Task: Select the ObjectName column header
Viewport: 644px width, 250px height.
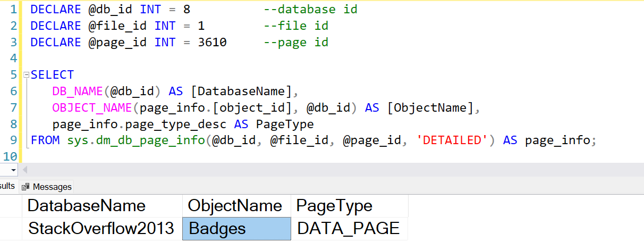Action: pyautogui.click(x=236, y=206)
